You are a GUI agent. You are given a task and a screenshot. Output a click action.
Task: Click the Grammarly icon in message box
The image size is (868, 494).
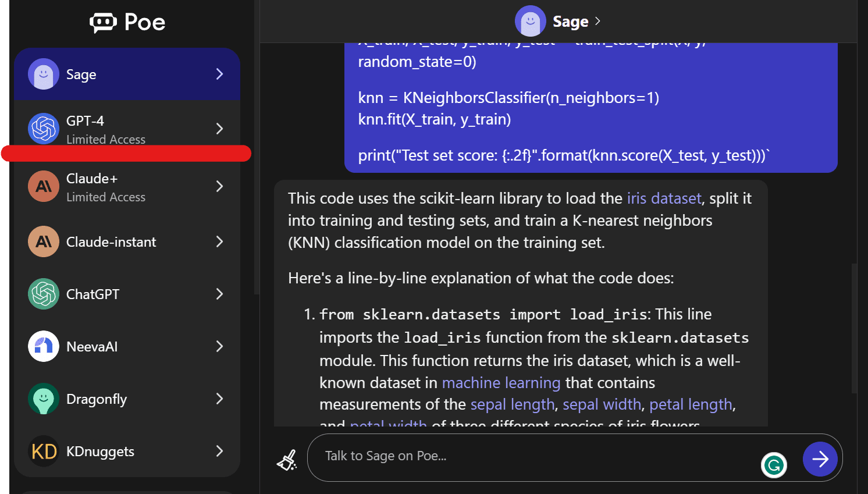coord(774,465)
